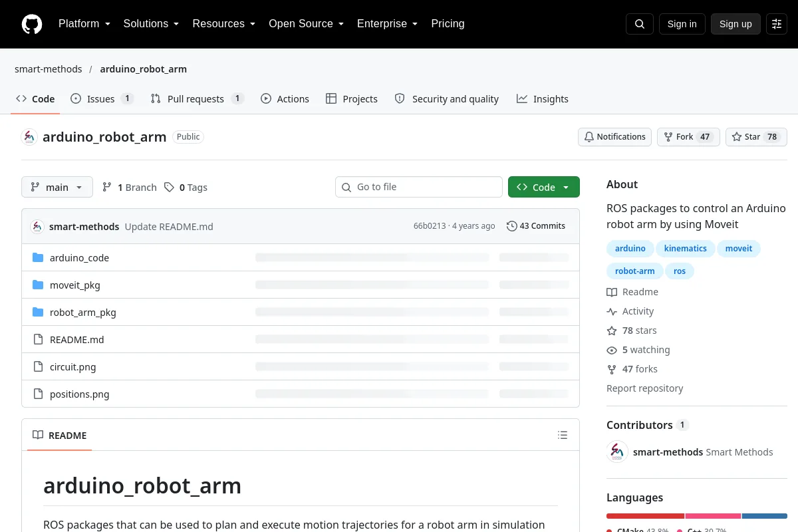Click the search magnifier icon in header

pos(640,24)
